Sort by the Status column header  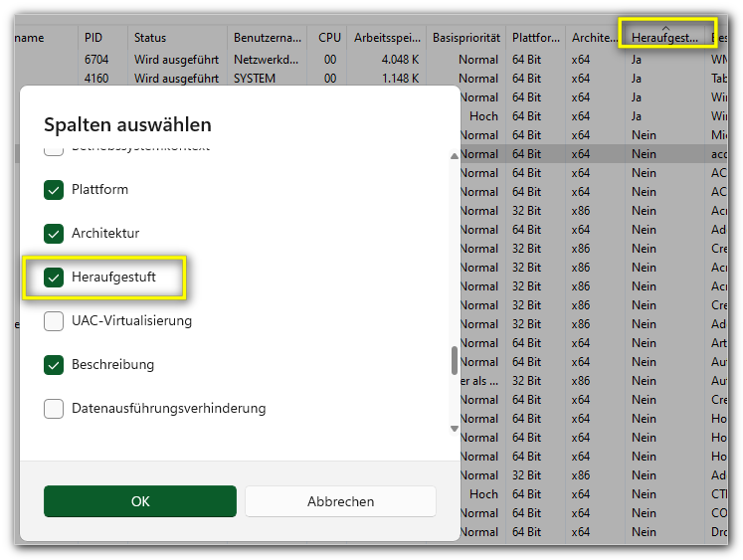177,38
